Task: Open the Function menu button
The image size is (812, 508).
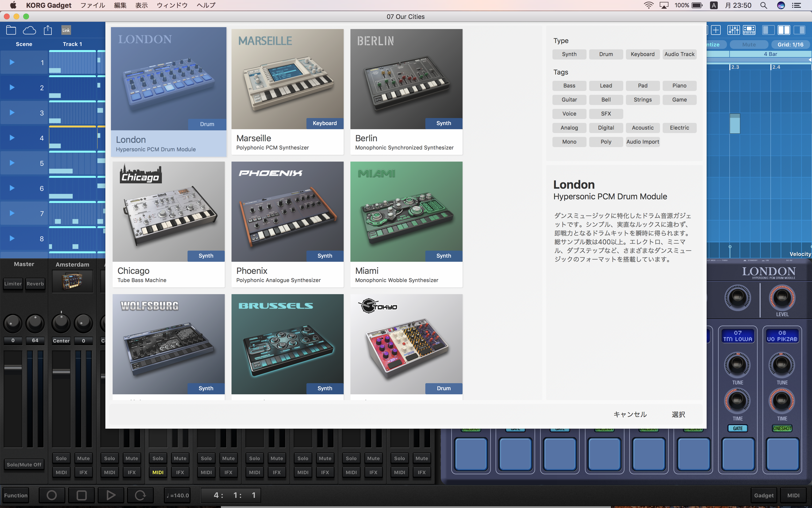Action: point(16,495)
